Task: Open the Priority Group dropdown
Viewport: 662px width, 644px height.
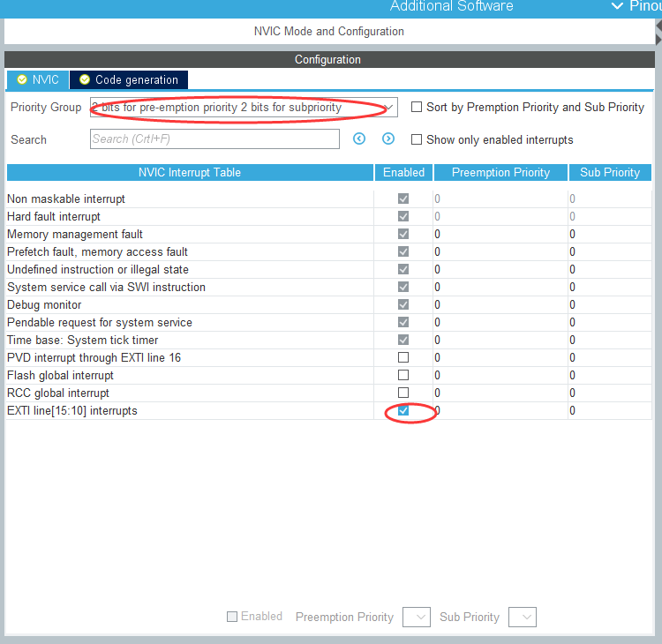Action: [x=244, y=108]
